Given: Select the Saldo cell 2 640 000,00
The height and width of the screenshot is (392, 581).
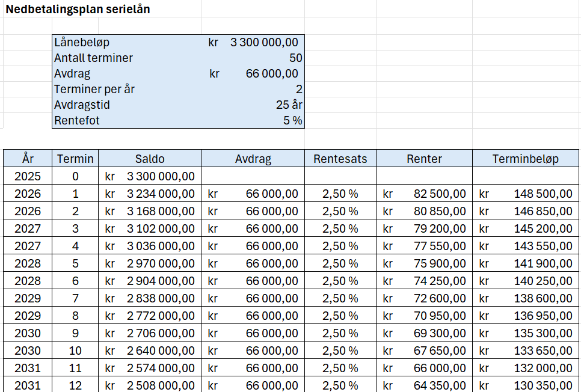Looking at the screenshot, I should (150, 350).
